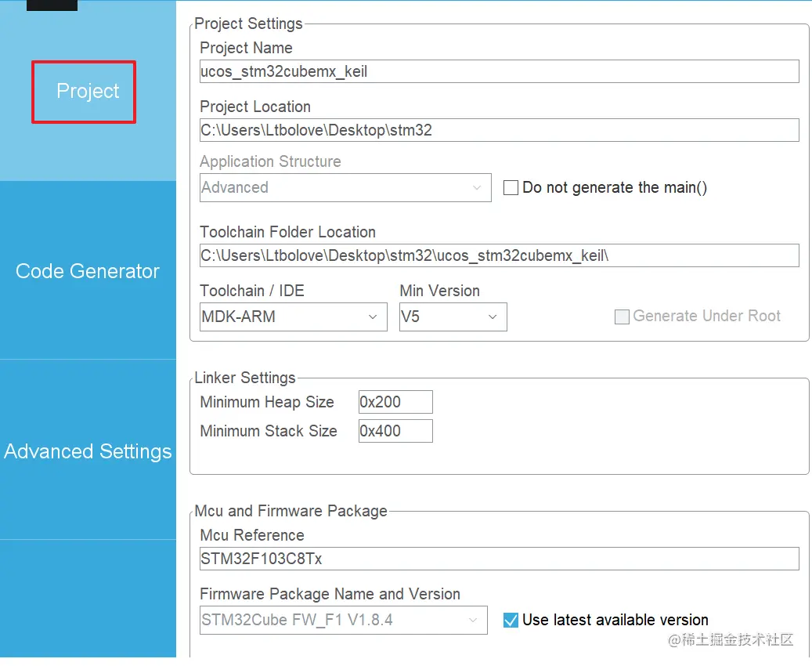
Task: Click into the Project Name field
Action: [x=499, y=71]
